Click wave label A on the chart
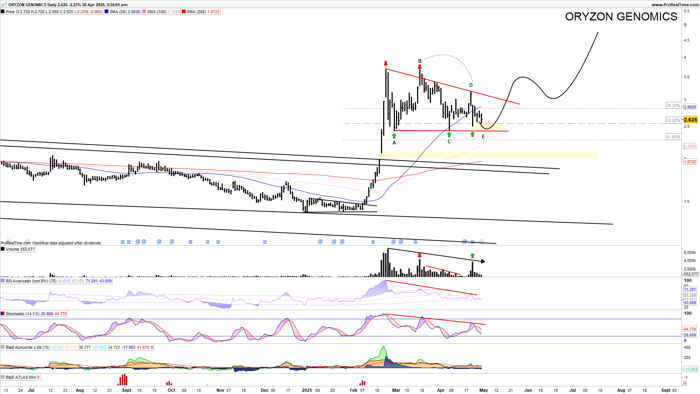 394,143
